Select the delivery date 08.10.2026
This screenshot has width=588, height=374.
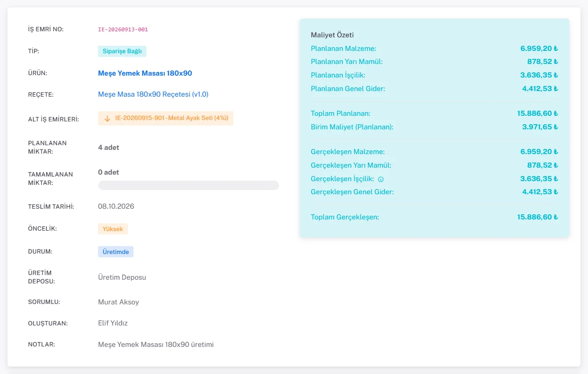pyautogui.click(x=116, y=206)
